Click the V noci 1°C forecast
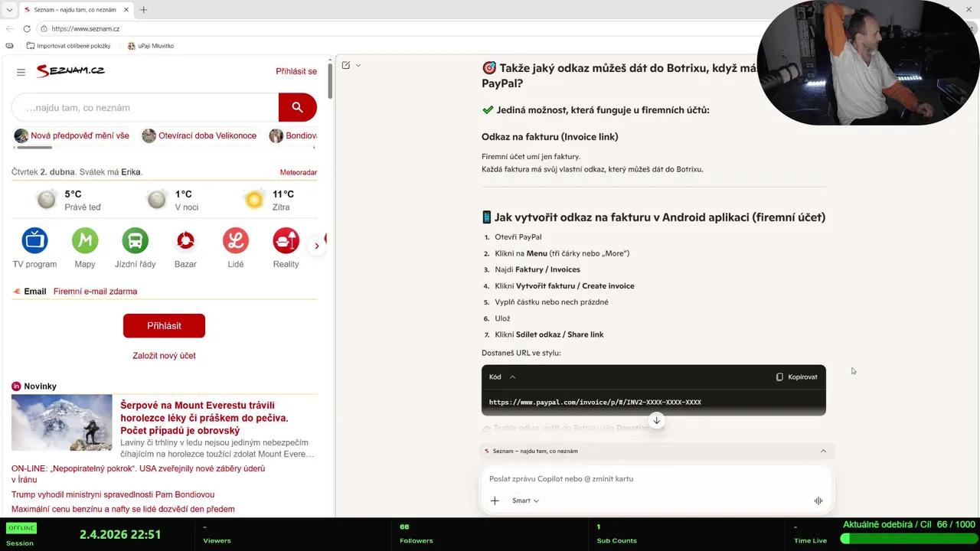This screenshot has width=980, height=551. 172,201
